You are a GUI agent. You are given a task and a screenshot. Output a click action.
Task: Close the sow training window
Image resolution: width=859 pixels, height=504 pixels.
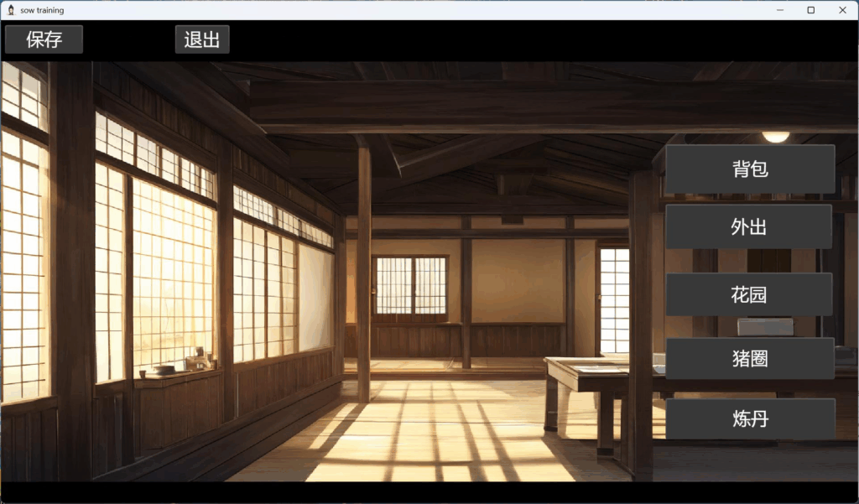[842, 10]
